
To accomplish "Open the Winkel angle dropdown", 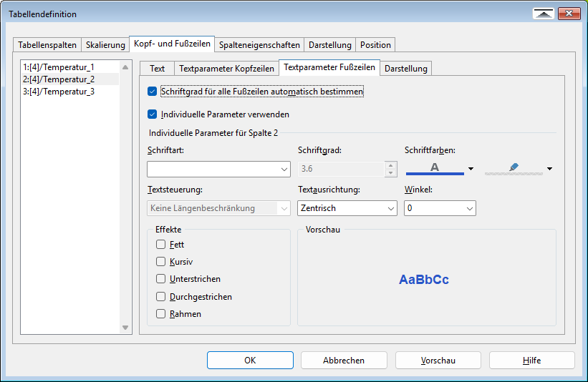I will (440, 208).
